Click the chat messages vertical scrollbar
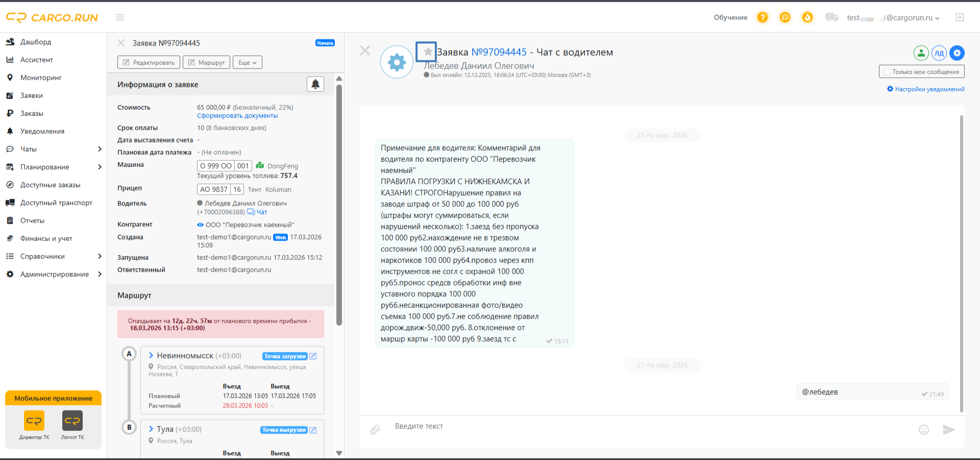Screen dimensions: 980x460 [x=962, y=263]
